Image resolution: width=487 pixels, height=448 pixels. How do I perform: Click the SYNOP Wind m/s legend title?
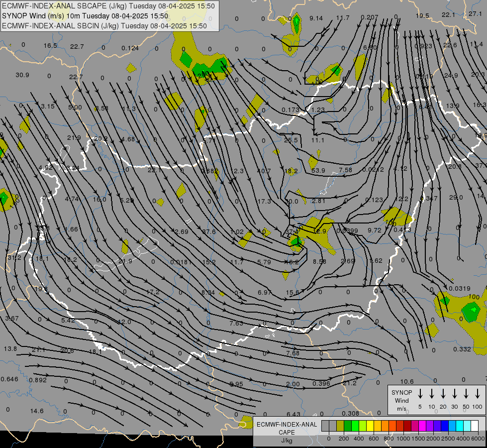pos(401,400)
